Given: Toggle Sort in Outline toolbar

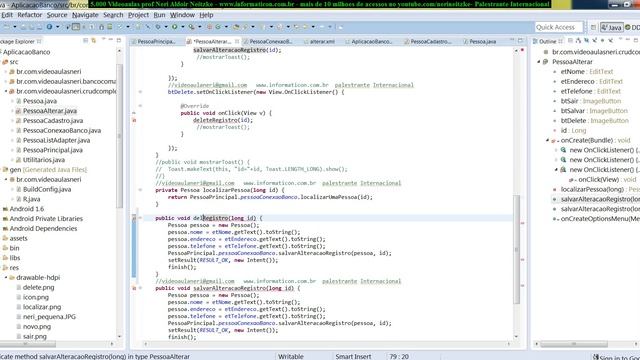Looking at the screenshot, I should [578, 41].
